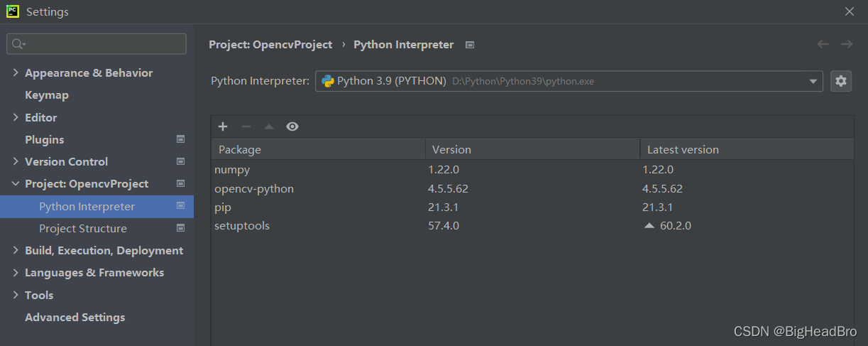The width and height of the screenshot is (868, 346).
Task: Click the forward navigation arrow
Action: tap(847, 44)
